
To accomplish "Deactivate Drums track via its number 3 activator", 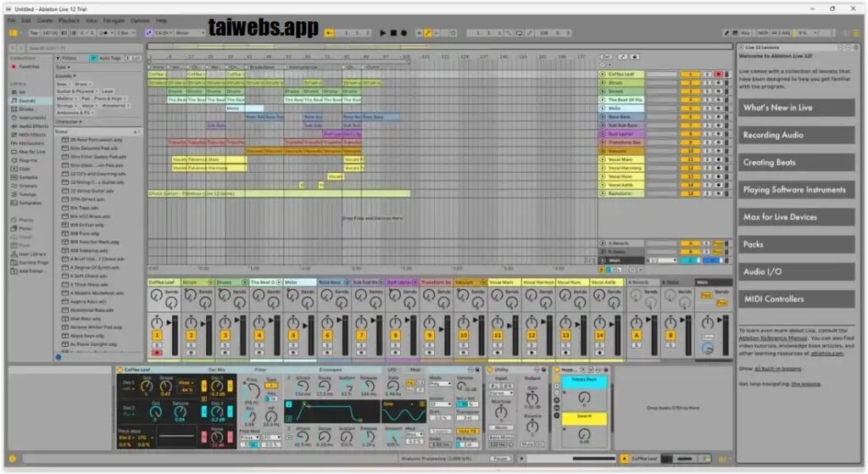I will 690,92.
